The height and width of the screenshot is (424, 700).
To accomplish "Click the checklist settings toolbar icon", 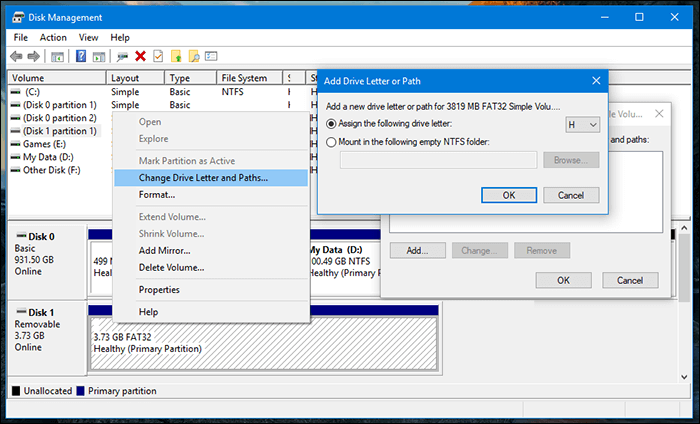I will pyautogui.click(x=211, y=56).
